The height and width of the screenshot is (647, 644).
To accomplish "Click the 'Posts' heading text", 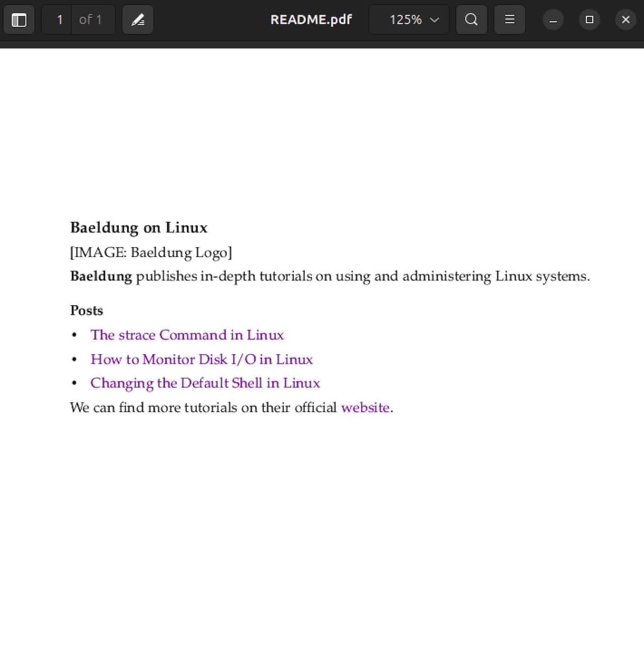I will [87, 310].
